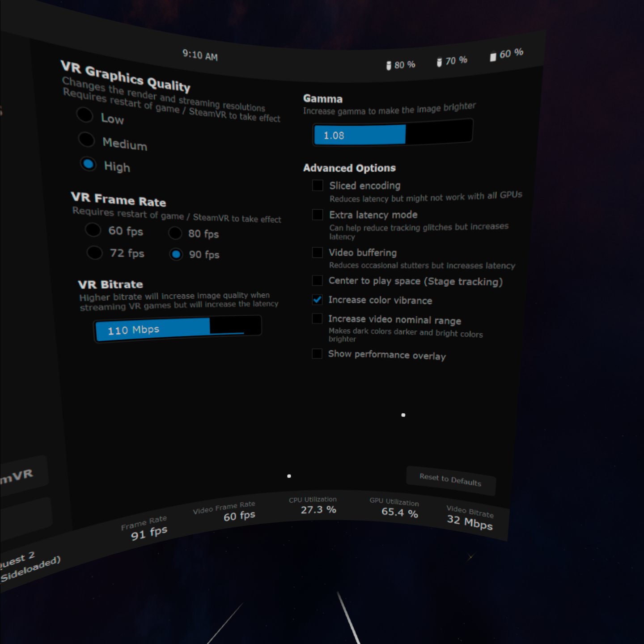This screenshot has height=644, width=644.
Task: Enable Sliced encoding
Action: [x=317, y=185]
